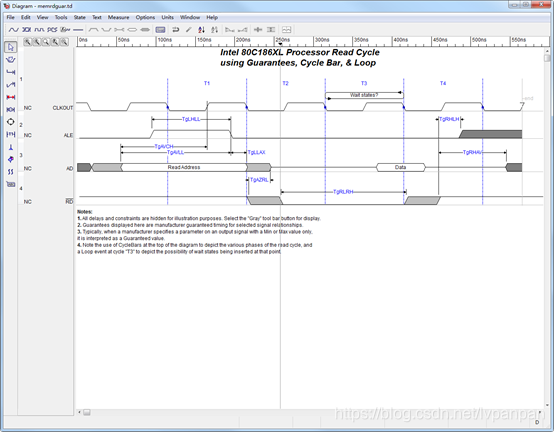The image size is (554, 432).
Task: Click the TgAZRL guarantee label
Action: tap(259, 180)
